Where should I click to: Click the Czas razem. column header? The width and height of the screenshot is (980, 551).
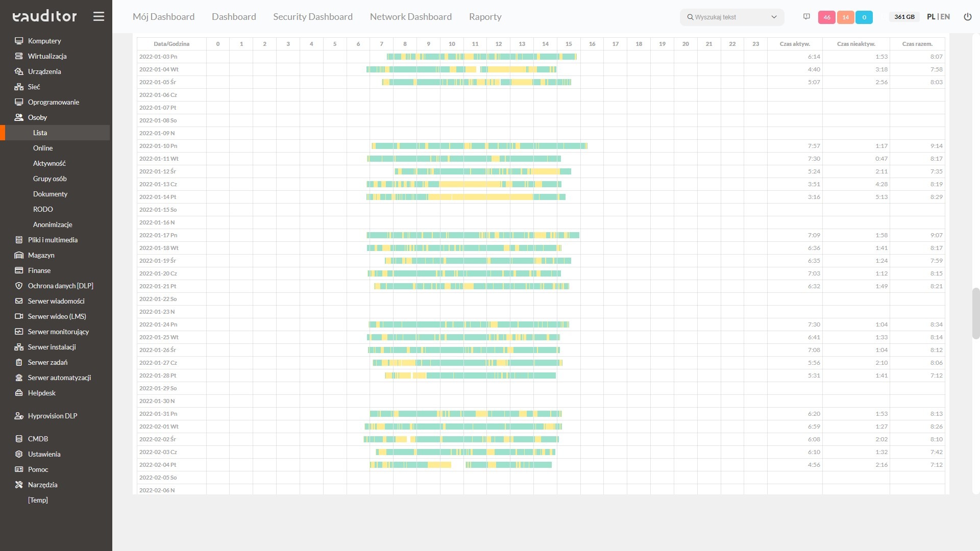[x=917, y=44]
